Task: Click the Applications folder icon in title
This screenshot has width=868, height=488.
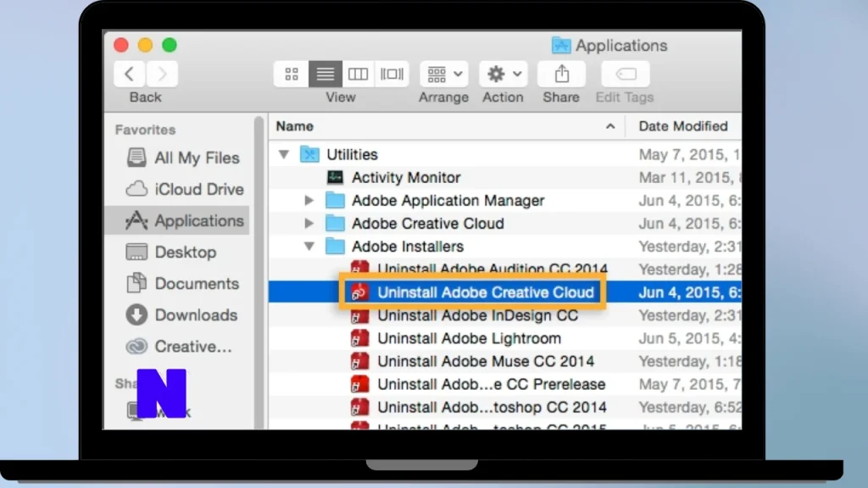Action: pyautogui.click(x=561, y=45)
